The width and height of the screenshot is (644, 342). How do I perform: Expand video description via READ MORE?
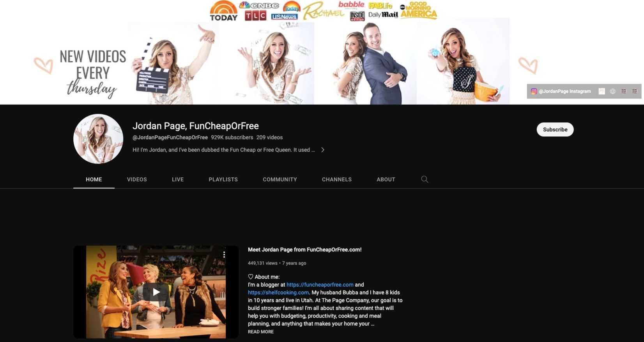(x=261, y=332)
